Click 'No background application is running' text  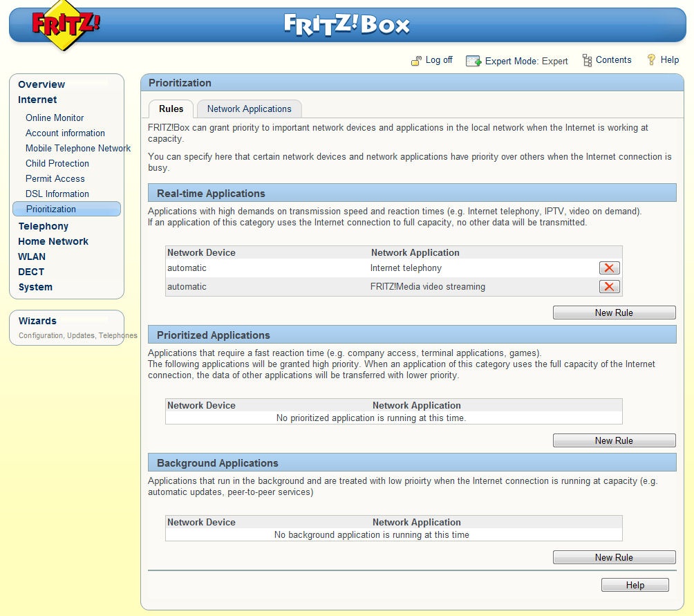coord(371,534)
